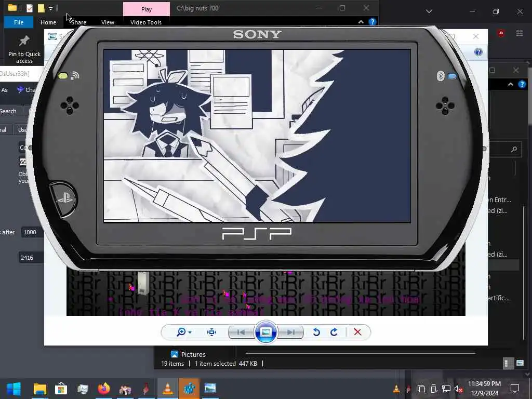
Task: Click the actual size button in photo viewer
Action: [212, 332]
